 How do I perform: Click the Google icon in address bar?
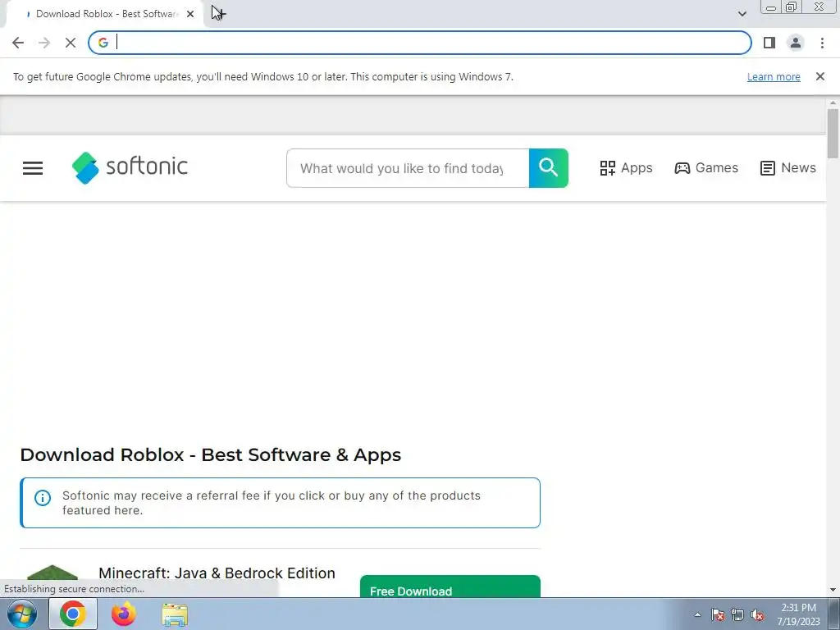[103, 43]
